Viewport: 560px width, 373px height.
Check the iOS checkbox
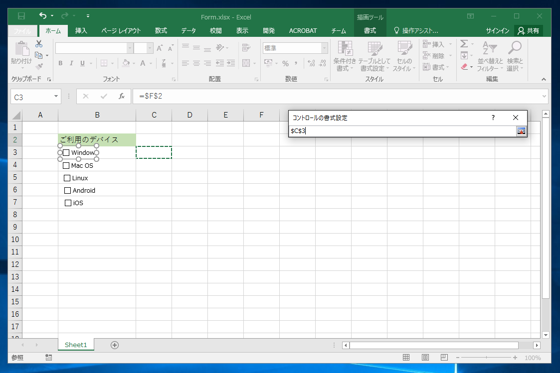pyautogui.click(x=68, y=203)
